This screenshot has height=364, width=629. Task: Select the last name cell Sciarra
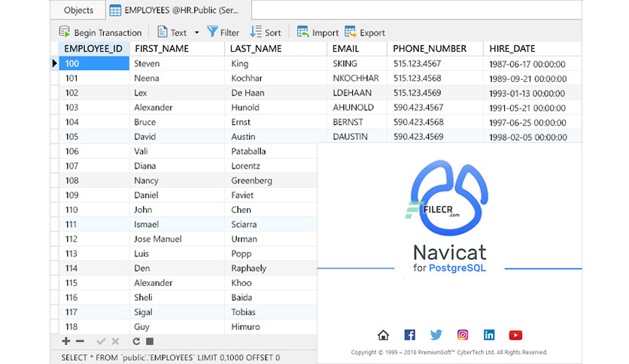coord(271,225)
